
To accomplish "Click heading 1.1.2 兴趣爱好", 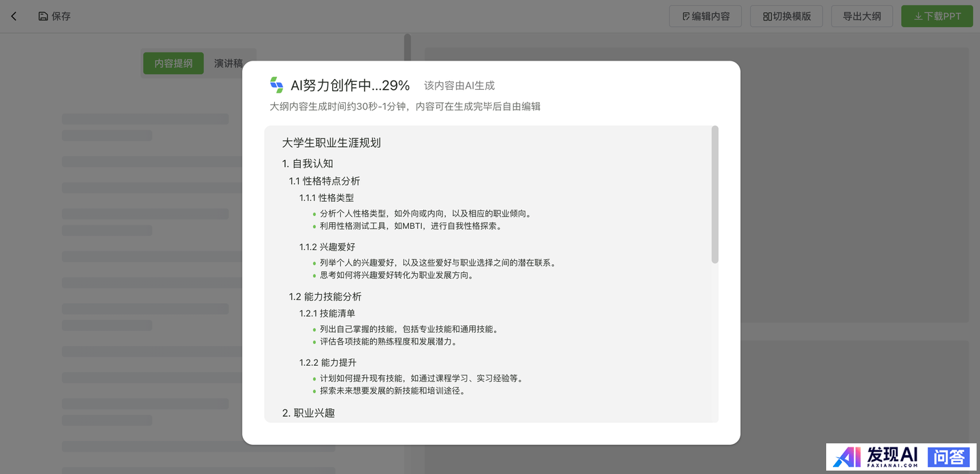I will click(x=327, y=247).
